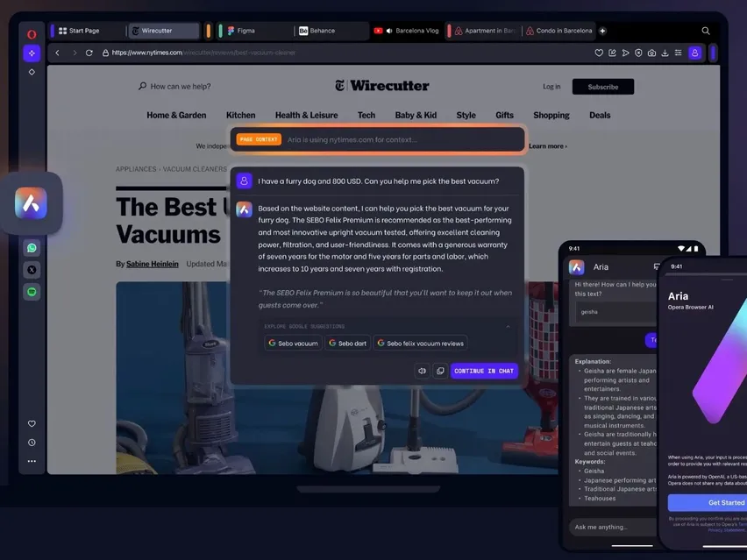Screen dimensions: 747x560
Task: Switch to the Figma tab
Action: click(257, 31)
